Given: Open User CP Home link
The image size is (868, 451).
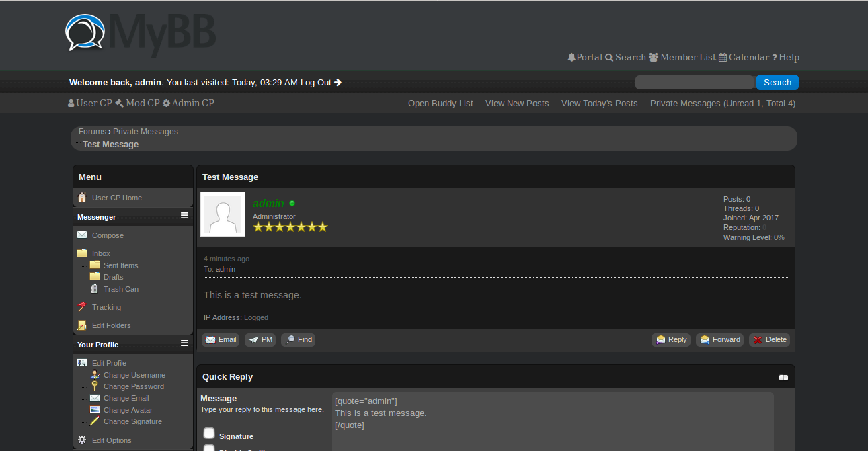Looking at the screenshot, I should point(117,198).
